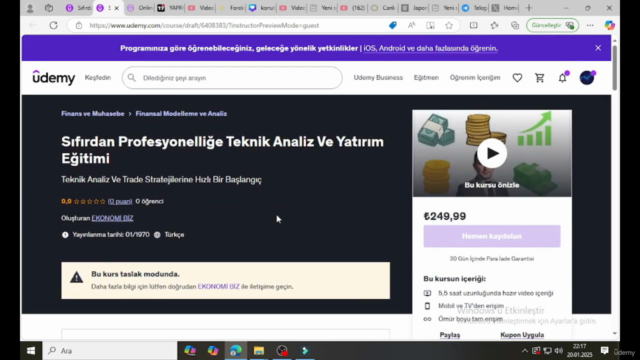The height and width of the screenshot is (360, 640).
Task: Open the user profile avatar
Action: 587,78
